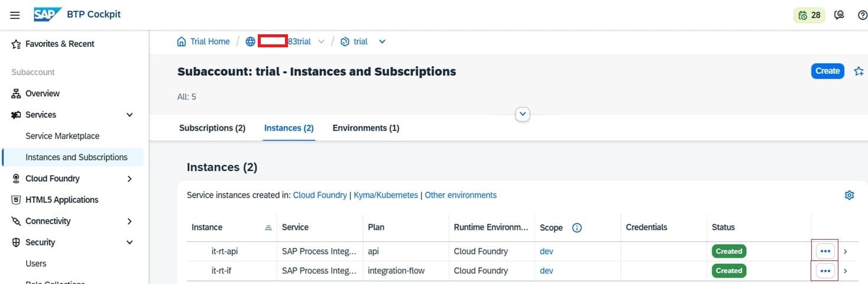
Task: Click the trial days remaining indicator
Action: pyautogui.click(x=809, y=15)
